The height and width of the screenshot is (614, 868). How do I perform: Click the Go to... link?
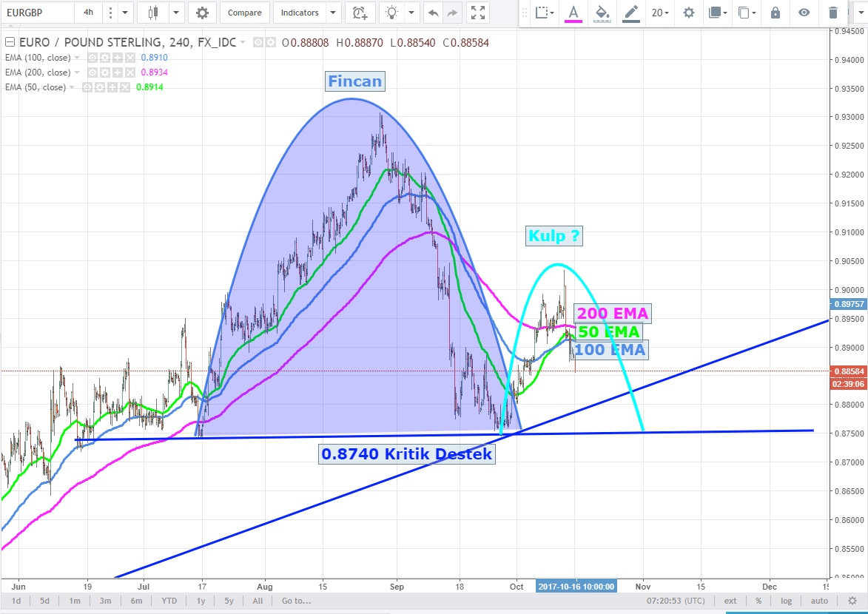[x=296, y=601]
